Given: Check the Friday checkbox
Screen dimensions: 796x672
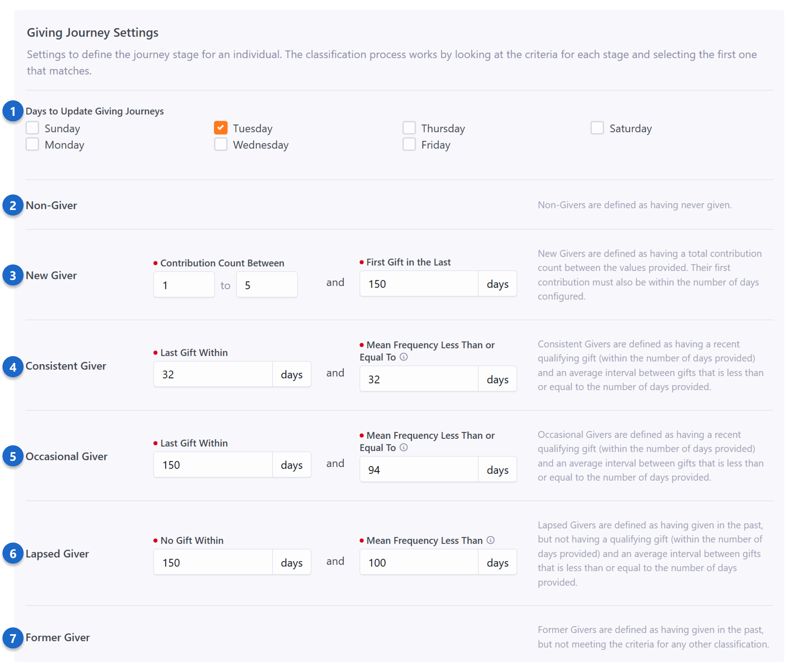Looking at the screenshot, I should 409,144.
